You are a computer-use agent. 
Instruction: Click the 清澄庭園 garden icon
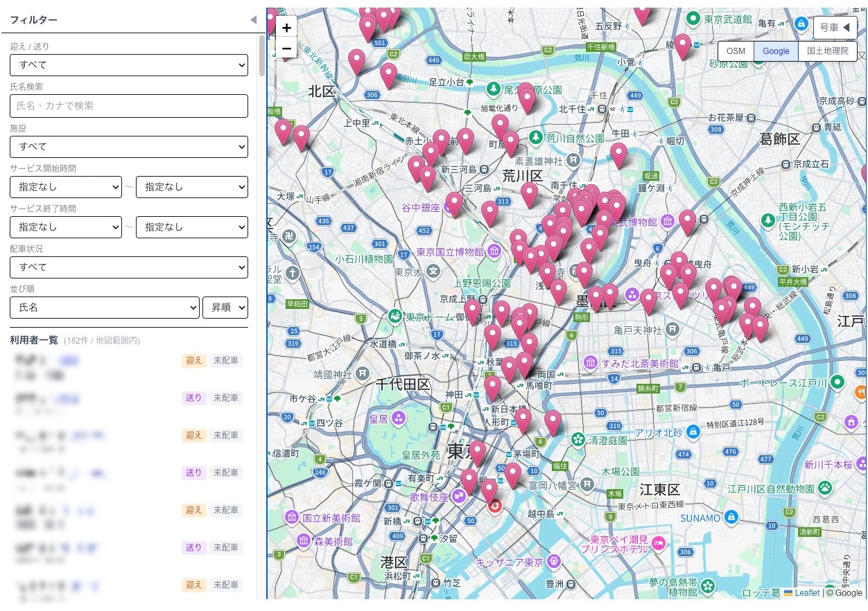[578, 439]
